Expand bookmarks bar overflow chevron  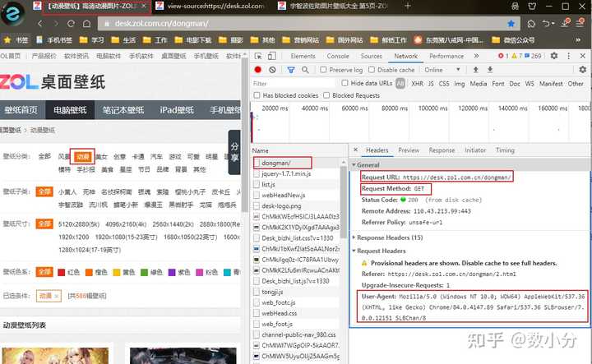point(578,40)
